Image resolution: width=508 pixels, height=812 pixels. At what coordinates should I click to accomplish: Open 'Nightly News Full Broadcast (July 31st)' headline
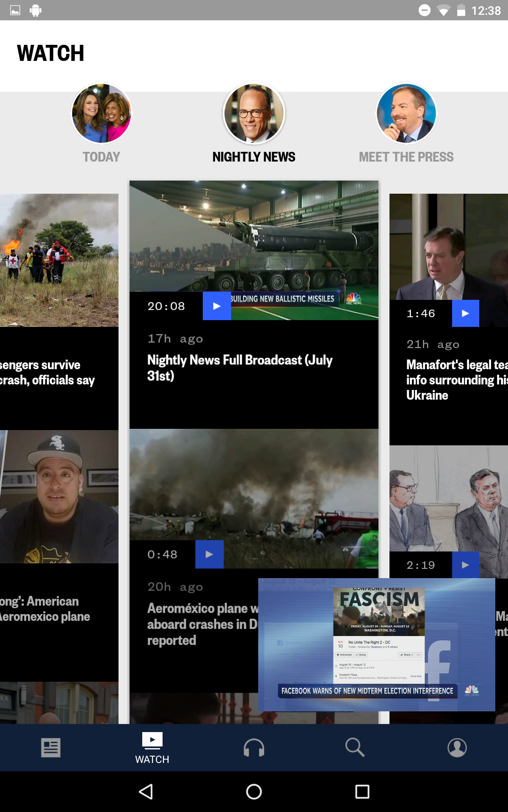coord(240,368)
